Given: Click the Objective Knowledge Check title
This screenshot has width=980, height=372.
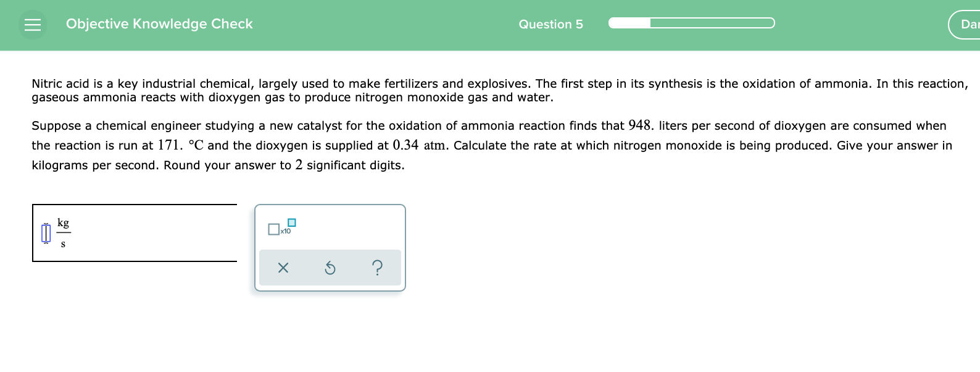Looking at the screenshot, I should (x=159, y=24).
